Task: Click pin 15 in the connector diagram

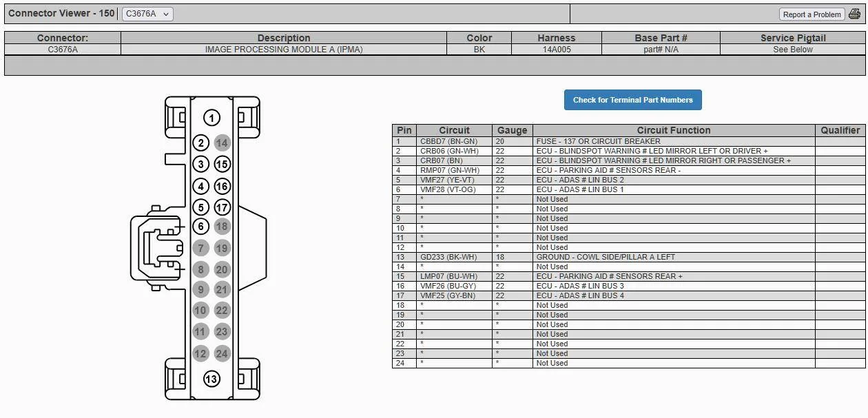Action: tap(221, 164)
